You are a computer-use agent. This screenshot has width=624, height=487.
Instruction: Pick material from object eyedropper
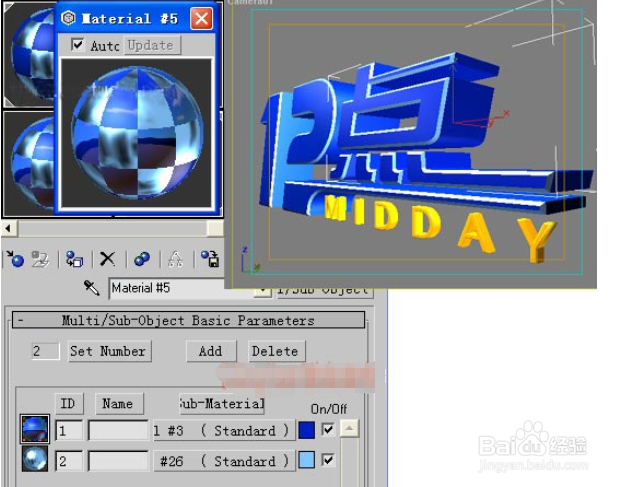pos(92,288)
